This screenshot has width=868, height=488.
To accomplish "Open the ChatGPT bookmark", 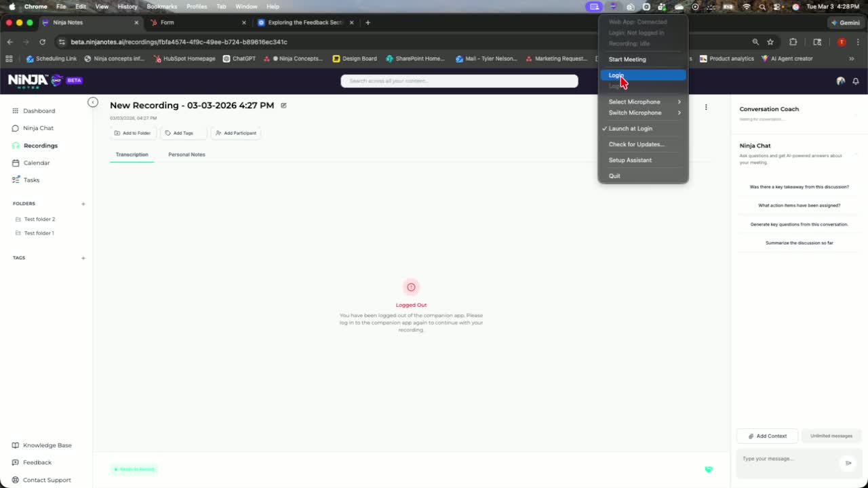I will click(x=239, y=58).
